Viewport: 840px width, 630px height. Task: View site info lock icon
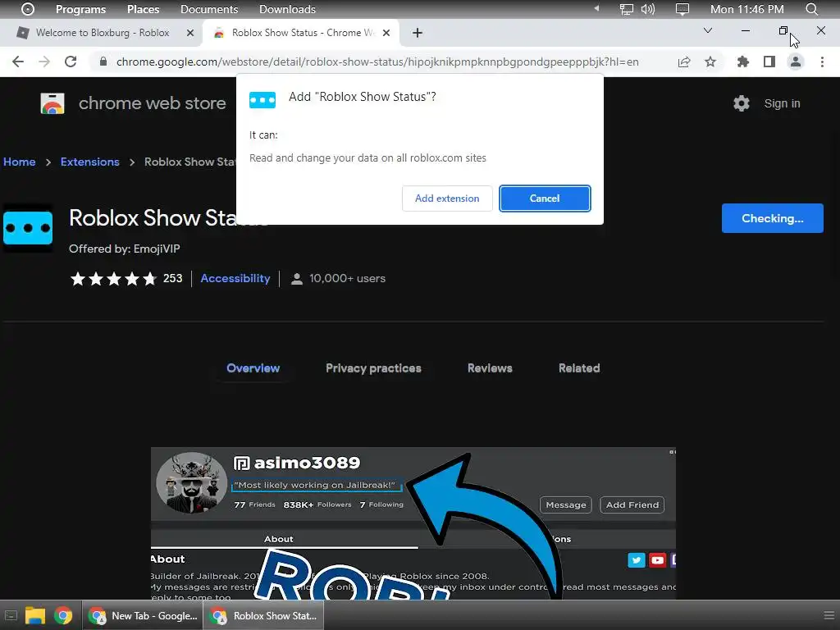pyautogui.click(x=103, y=62)
